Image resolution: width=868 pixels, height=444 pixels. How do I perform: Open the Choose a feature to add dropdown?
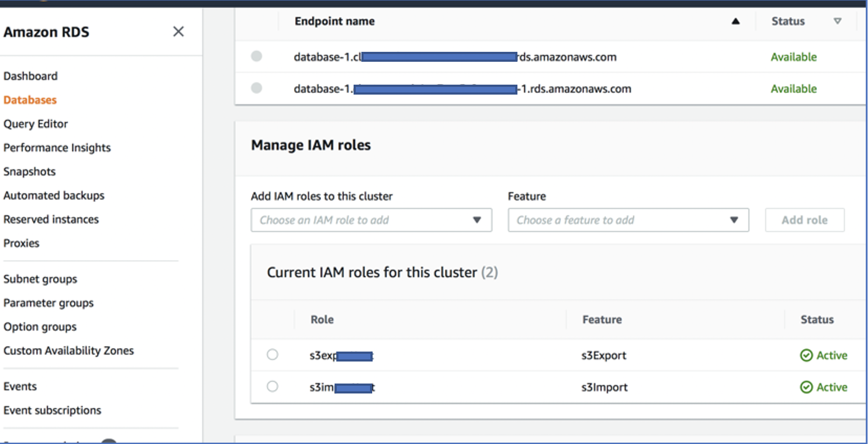coord(629,220)
